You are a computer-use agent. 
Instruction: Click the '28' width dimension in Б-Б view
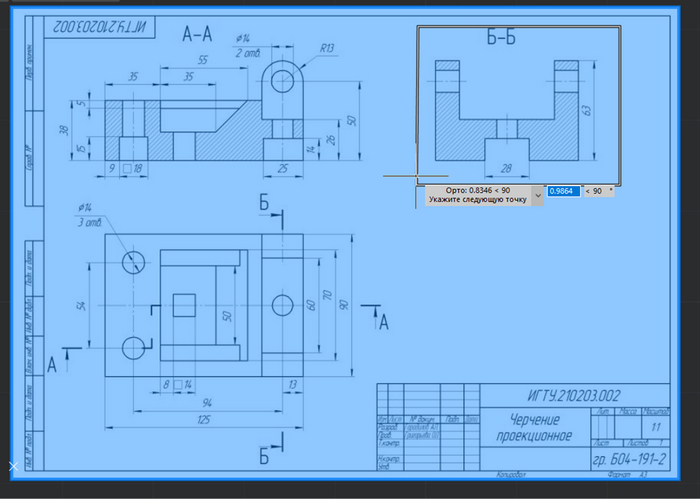[506, 168]
